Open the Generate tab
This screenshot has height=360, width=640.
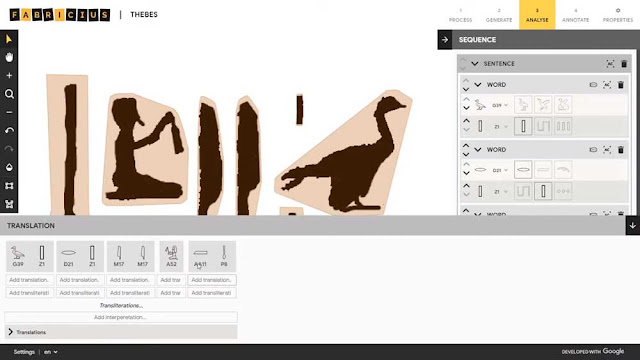pos(499,15)
